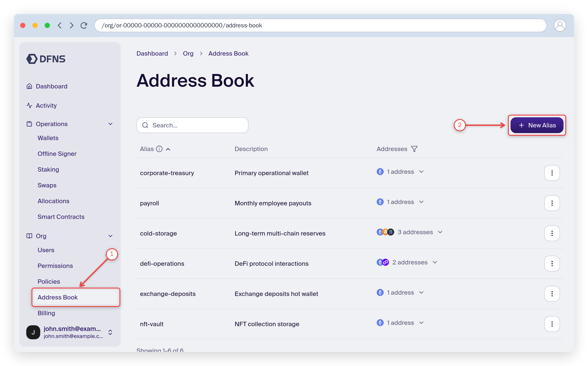Screen dimensions: 588x366
Task: Collapse the Operations sidebar section chevron
Action: pos(110,124)
